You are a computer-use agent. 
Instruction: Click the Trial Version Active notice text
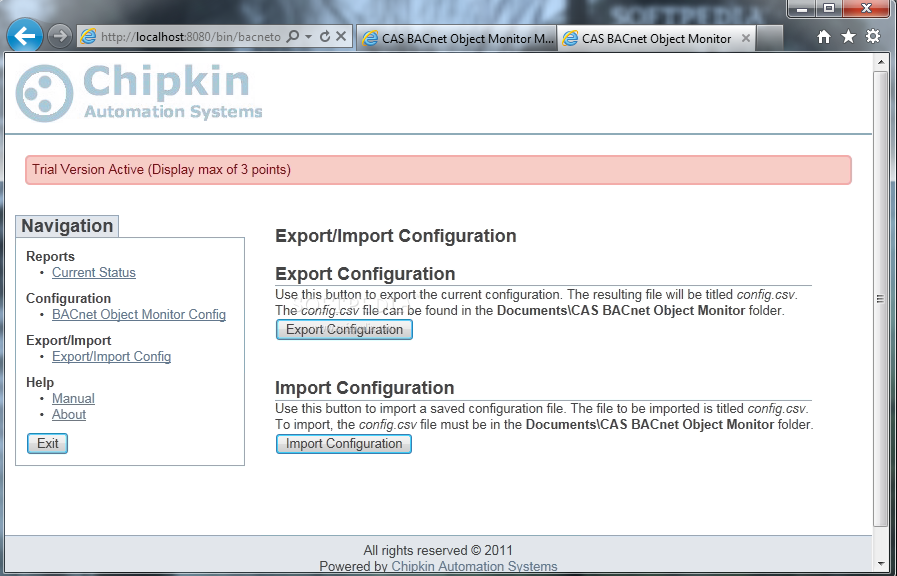[x=161, y=170]
